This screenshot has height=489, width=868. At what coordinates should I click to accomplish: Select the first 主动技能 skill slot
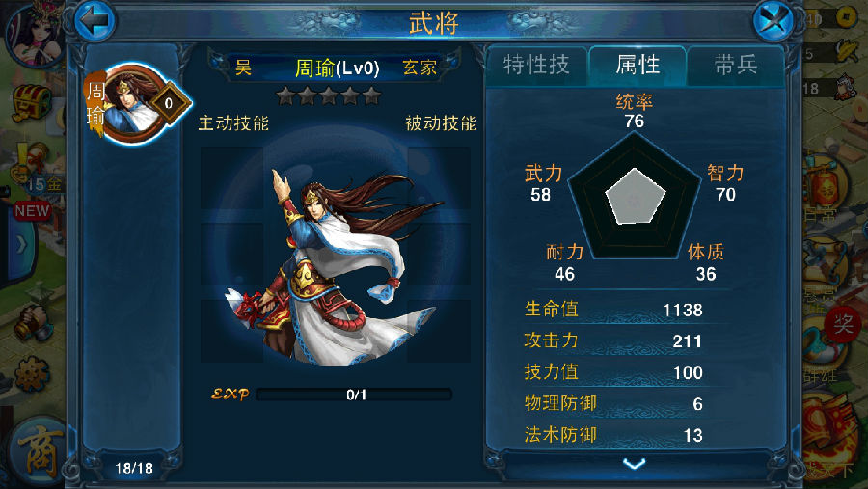tap(231, 177)
